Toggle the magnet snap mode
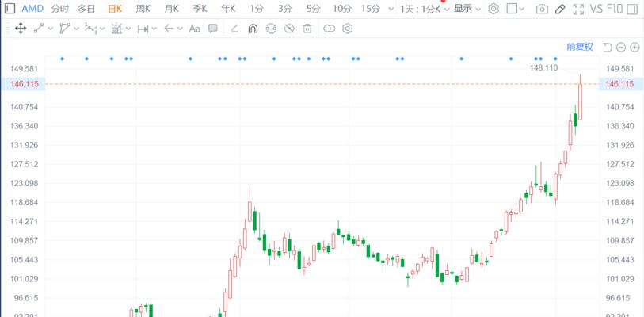Screen dimensions: 644x317 pos(253,29)
